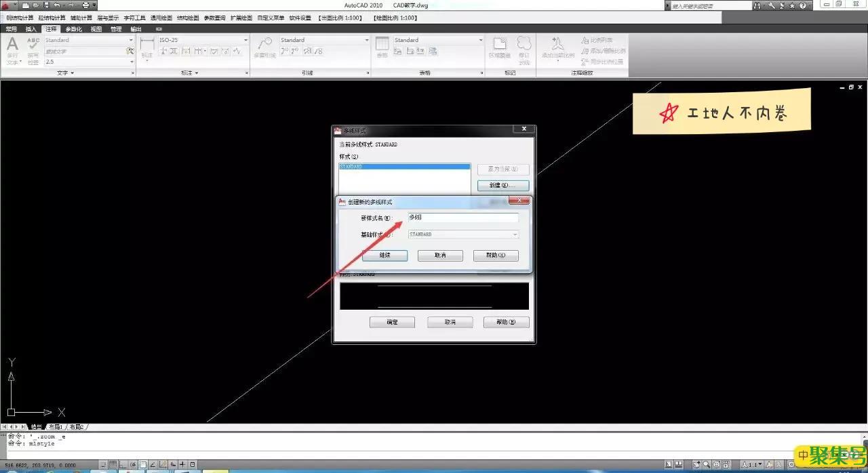Open the ISO-25 dimension style dropdown
The height and width of the screenshot is (473, 868).
[245, 40]
